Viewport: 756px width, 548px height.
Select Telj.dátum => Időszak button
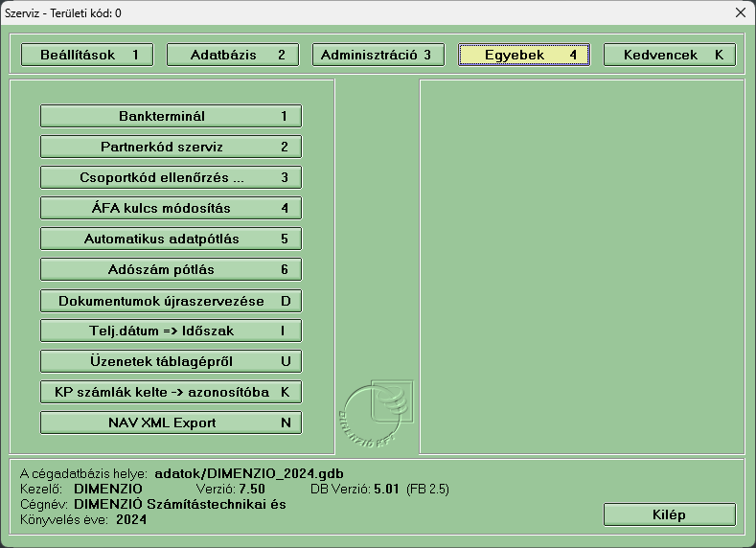pyautogui.click(x=171, y=331)
